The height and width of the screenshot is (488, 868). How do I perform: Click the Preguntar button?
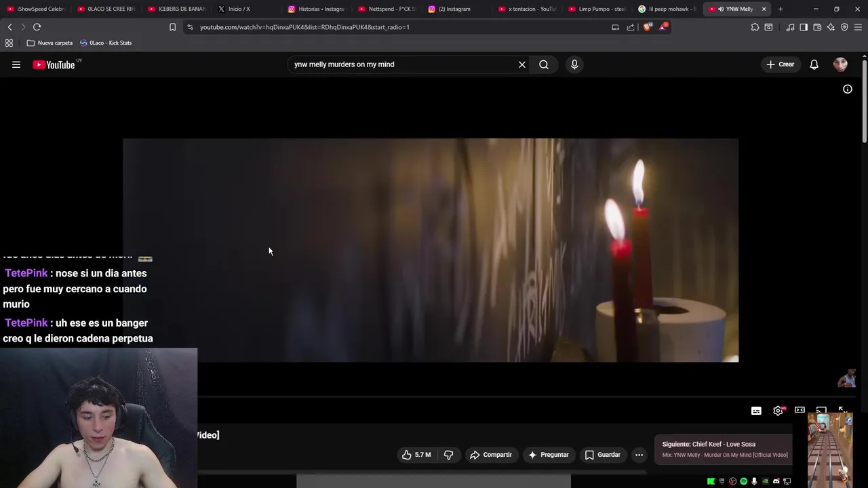pos(549,455)
